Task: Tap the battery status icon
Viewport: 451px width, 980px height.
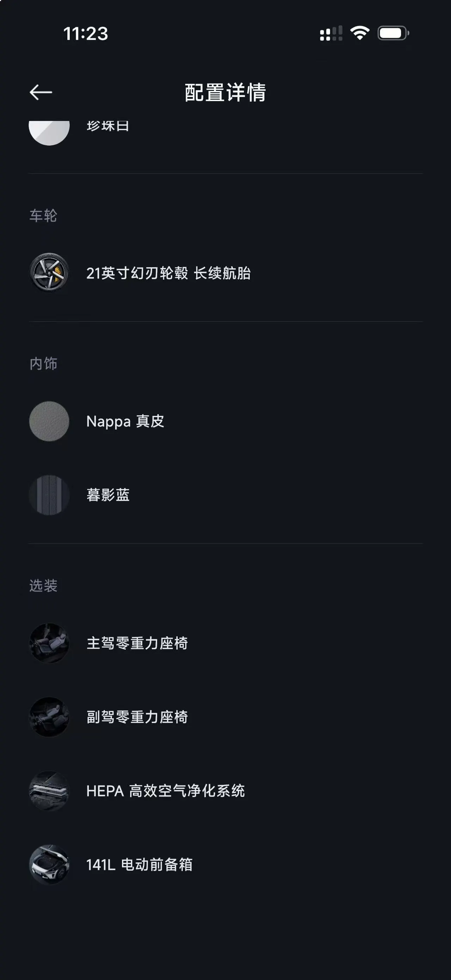Action: pyautogui.click(x=393, y=33)
